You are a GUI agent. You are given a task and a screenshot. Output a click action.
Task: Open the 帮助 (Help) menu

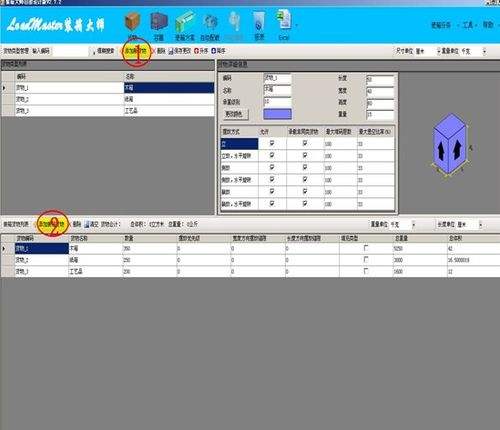pyautogui.click(x=488, y=25)
